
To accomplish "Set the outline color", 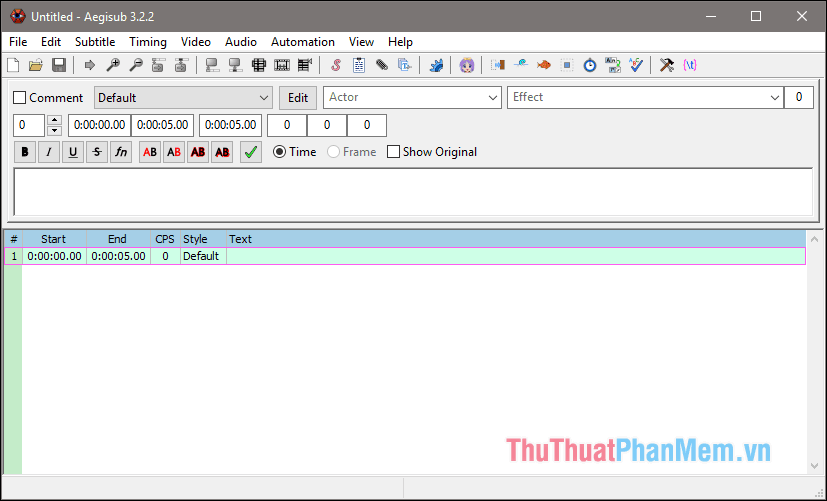I will (x=198, y=152).
